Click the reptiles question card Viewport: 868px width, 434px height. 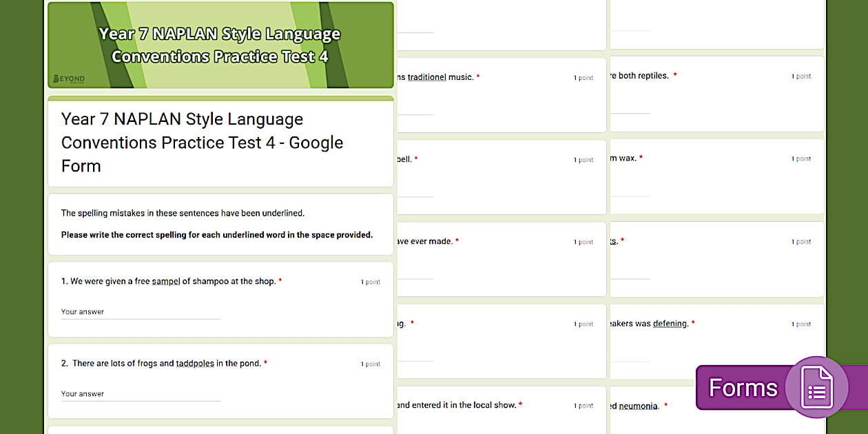tap(716, 94)
